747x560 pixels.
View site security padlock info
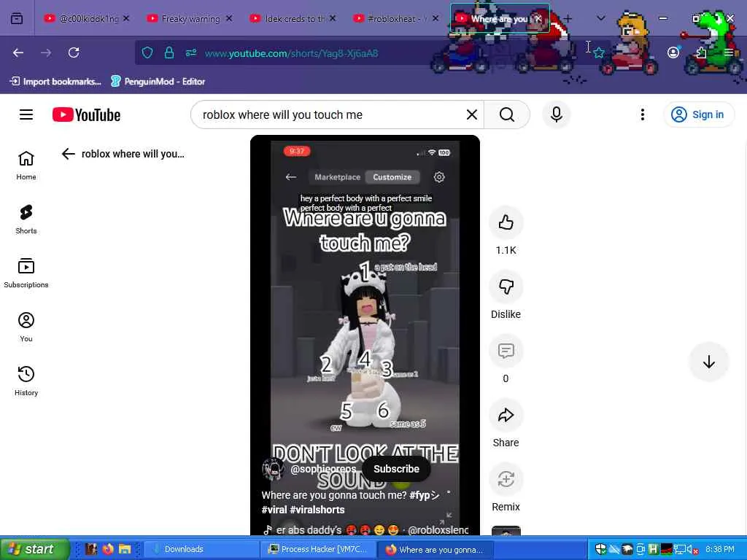(x=169, y=52)
